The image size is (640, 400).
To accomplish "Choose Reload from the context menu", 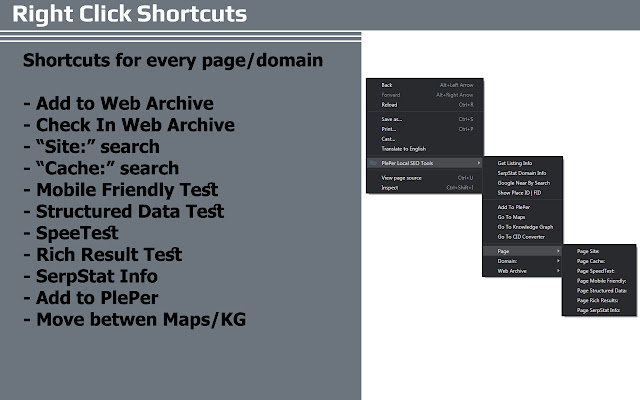I will tap(425, 104).
